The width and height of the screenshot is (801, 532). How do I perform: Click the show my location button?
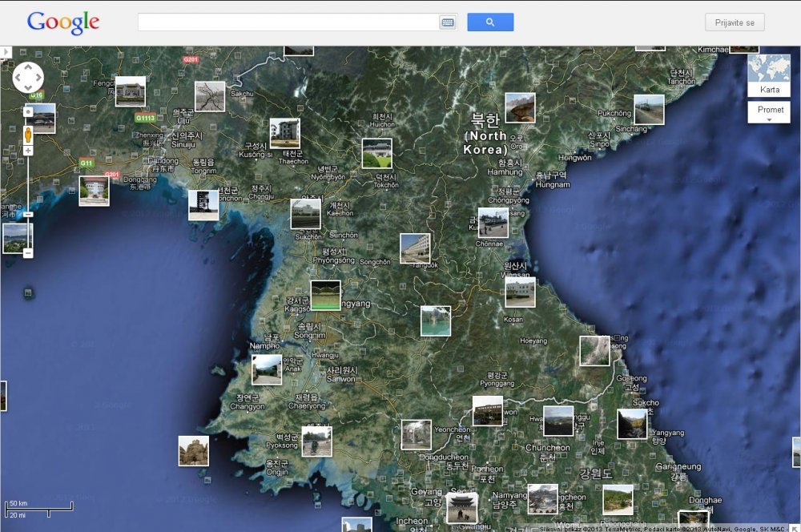[28, 111]
